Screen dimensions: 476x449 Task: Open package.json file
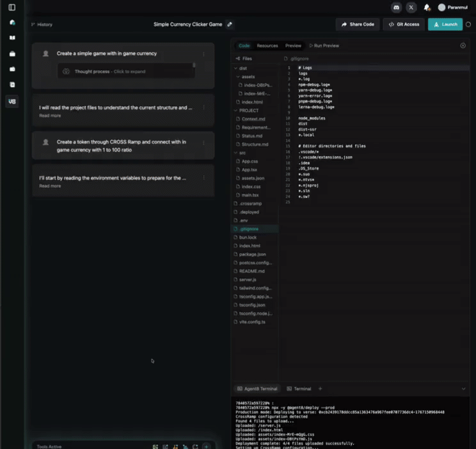(x=252, y=254)
